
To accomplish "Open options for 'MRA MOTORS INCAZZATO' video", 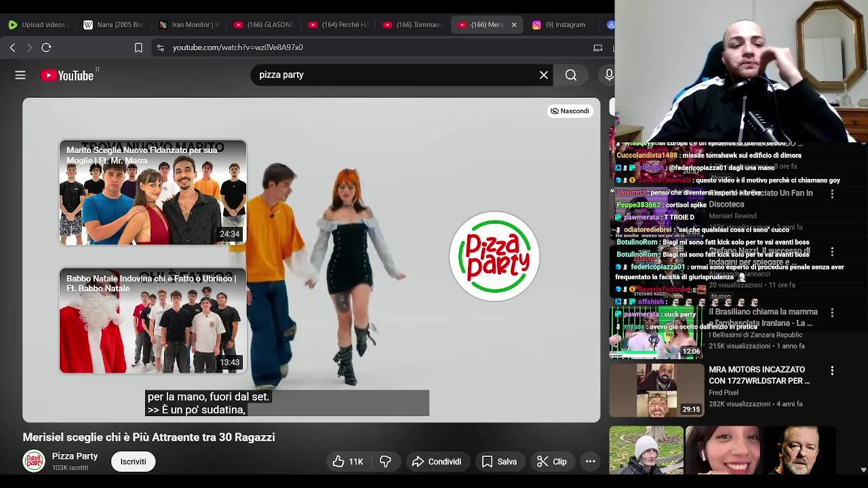I will click(832, 371).
